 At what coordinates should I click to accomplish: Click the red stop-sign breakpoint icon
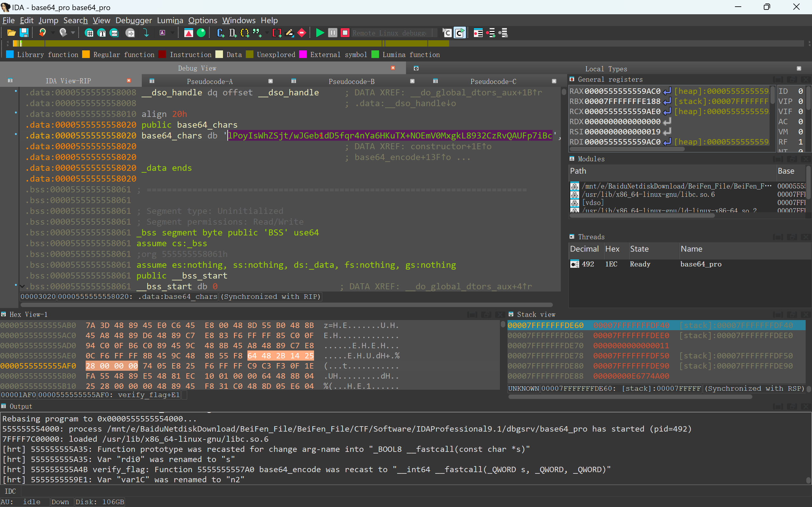(302, 33)
